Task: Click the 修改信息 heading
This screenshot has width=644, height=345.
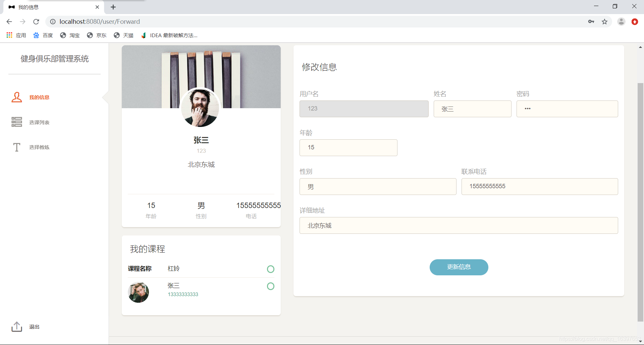Action: (x=319, y=67)
